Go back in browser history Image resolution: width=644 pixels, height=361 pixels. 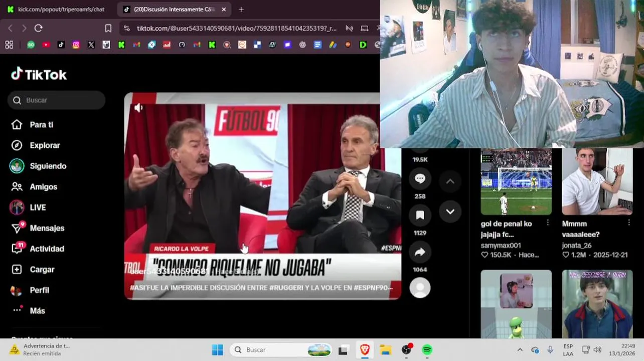tap(10, 29)
